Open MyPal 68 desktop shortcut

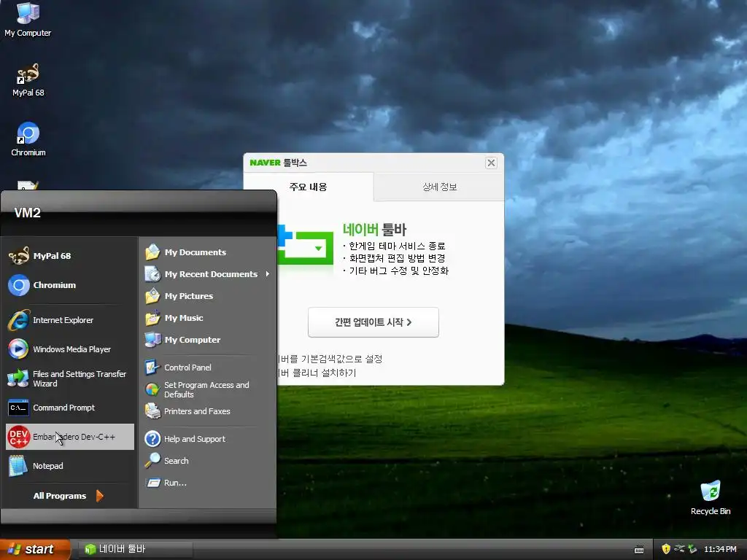pos(28,80)
